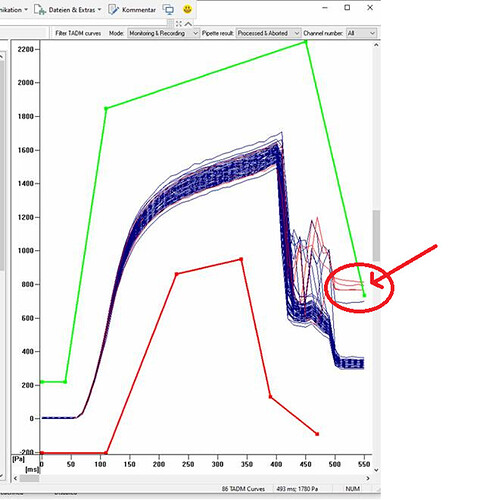The image size is (486, 500).
Task: Click the horizontal scroll-left arrow
Action: [15, 478]
